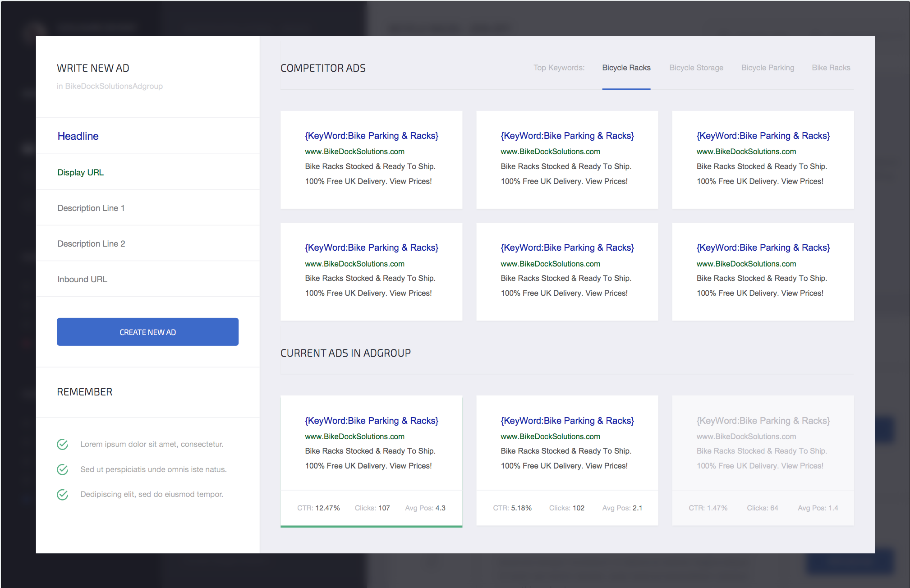Open the top-right competitor ad URL
The width and height of the screenshot is (910, 588).
tap(746, 152)
